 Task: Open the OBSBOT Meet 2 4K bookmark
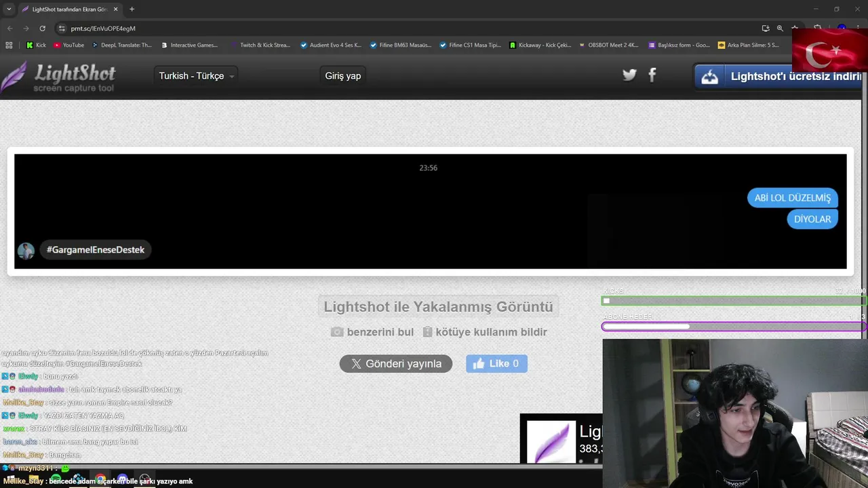tap(608, 45)
